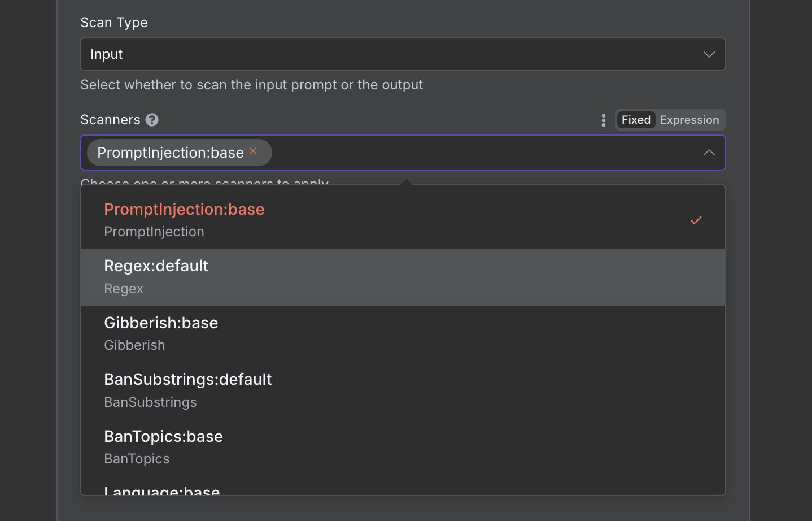Remove the PromptInjection:base tag with its x
This screenshot has height=521, width=812.
coord(254,151)
